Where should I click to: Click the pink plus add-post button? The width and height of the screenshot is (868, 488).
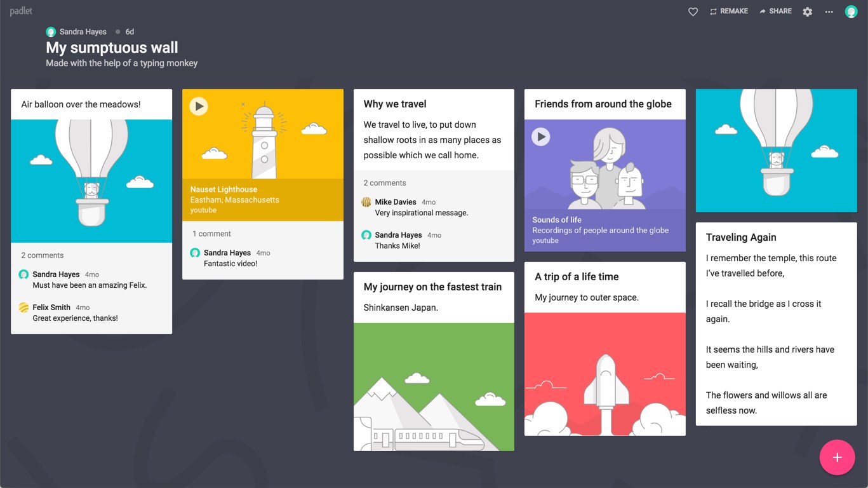click(837, 457)
